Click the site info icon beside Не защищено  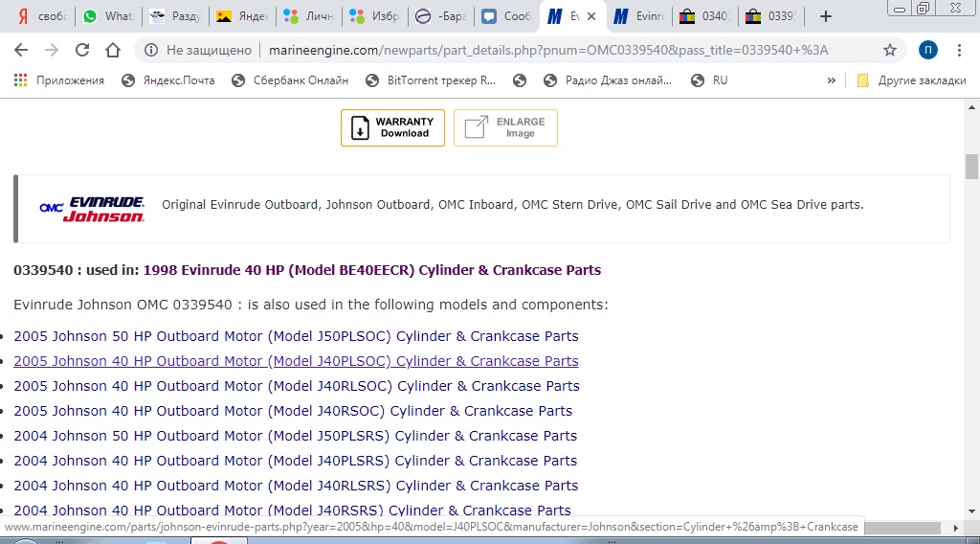150,50
